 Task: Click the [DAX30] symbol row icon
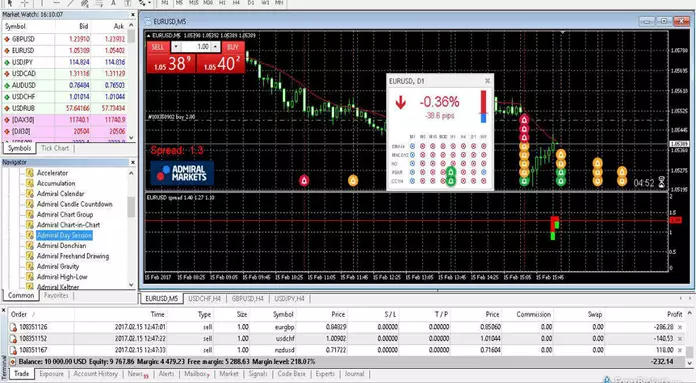point(7,120)
